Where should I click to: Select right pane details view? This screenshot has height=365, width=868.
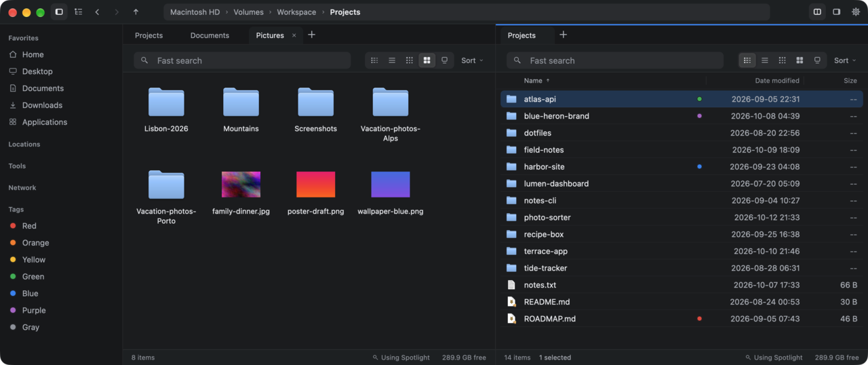point(747,60)
